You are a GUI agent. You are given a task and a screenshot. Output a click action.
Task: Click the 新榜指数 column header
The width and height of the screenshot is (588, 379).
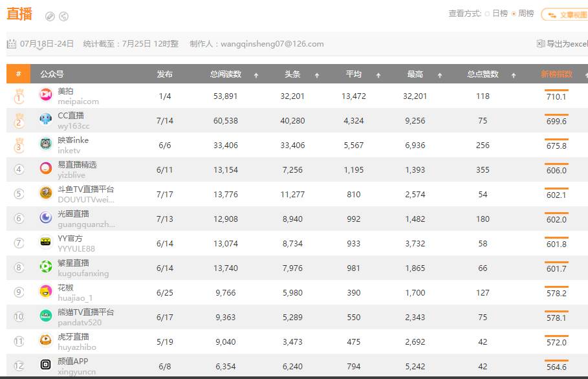click(x=556, y=74)
